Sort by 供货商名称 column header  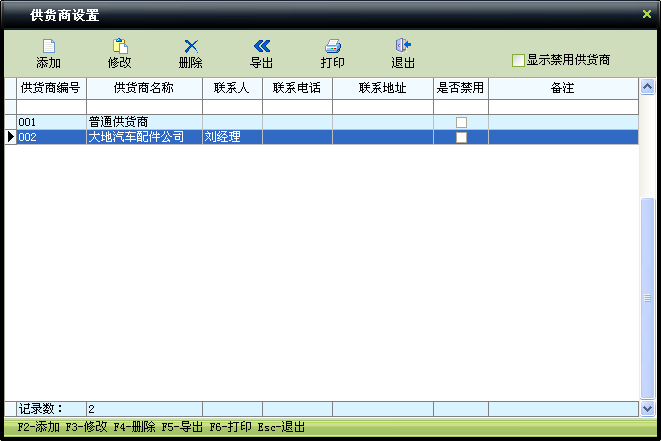144,88
